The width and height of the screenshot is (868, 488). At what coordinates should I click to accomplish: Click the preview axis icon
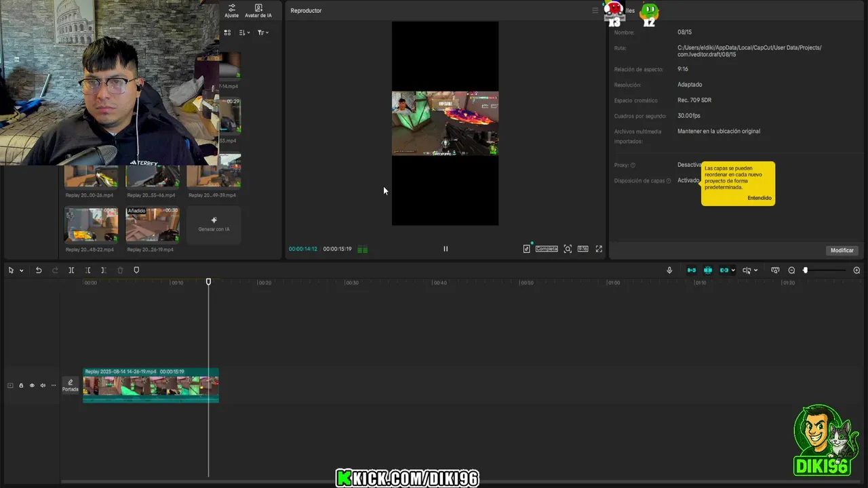point(747,270)
